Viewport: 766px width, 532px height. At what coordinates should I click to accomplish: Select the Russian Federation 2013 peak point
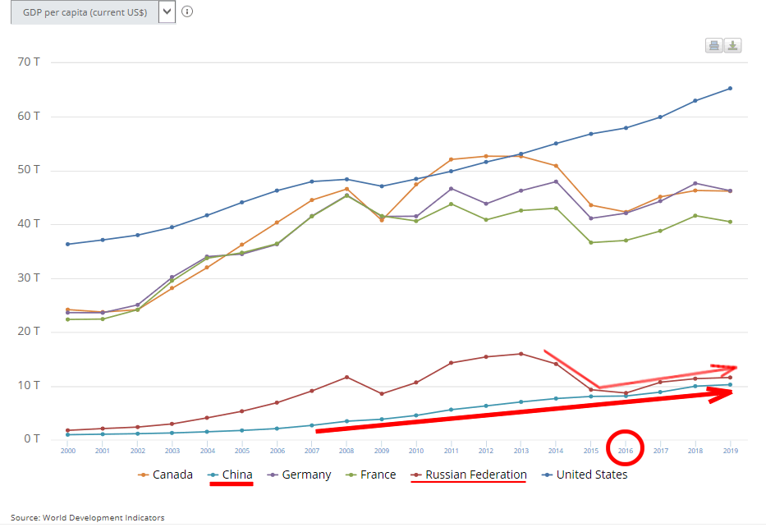point(521,354)
